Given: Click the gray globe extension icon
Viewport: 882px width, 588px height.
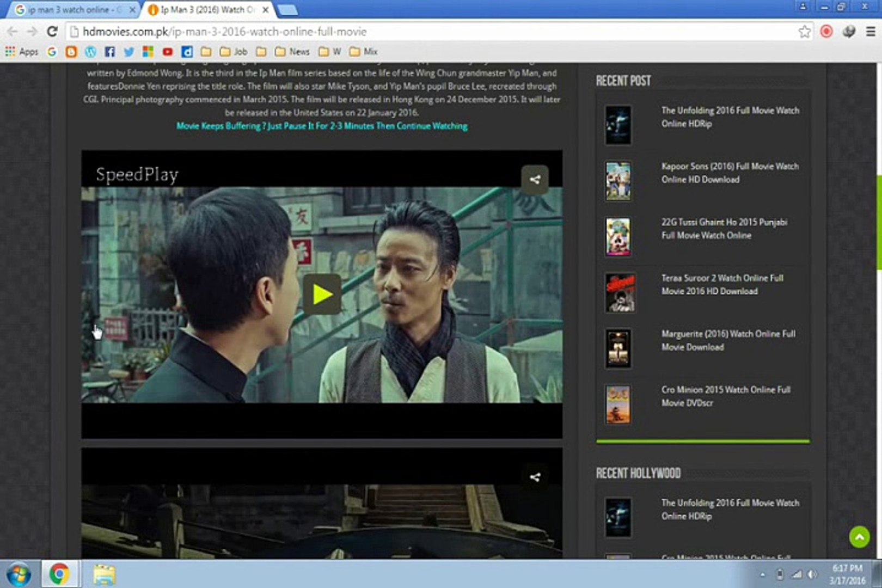Looking at the screenshot, I should (x=849, y=32).
